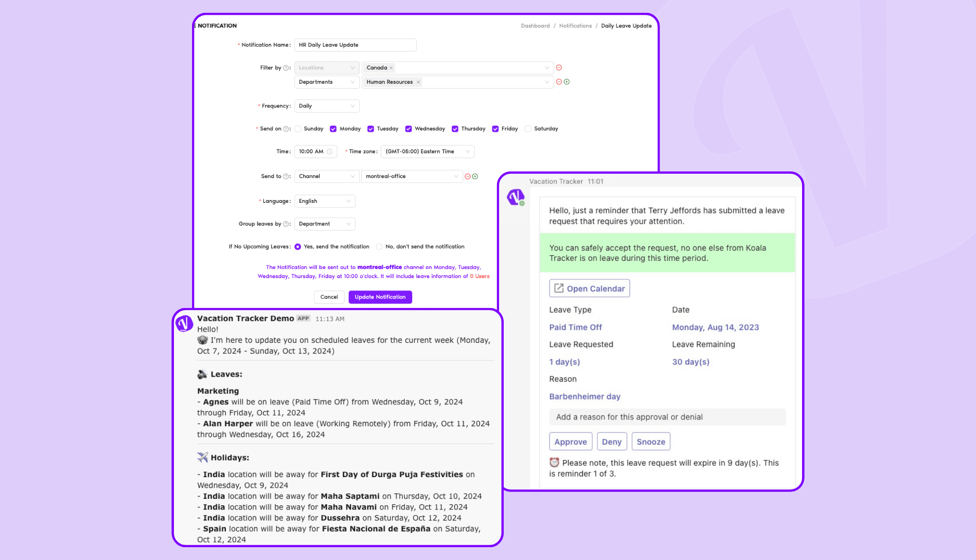Uncheck the Thursday checkbox
The width and height of the screenshot is (976, 560).
point(455,129)
